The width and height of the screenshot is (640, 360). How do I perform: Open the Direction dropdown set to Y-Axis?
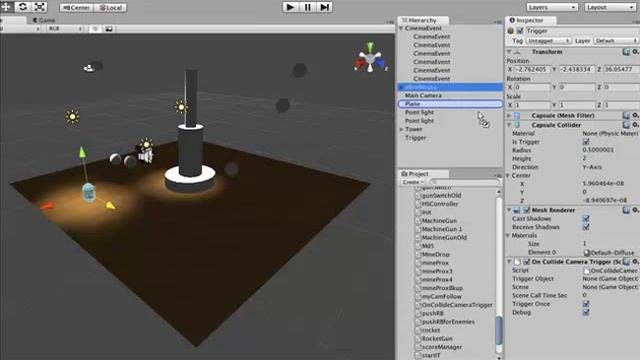point(610,167)
